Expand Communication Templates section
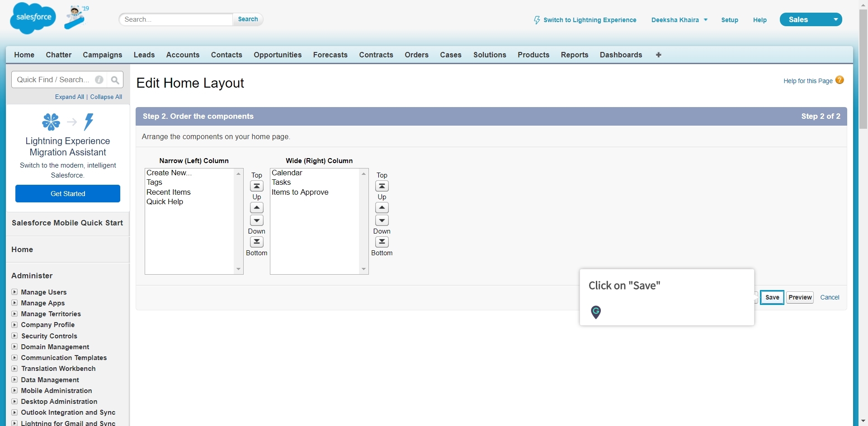This screenshot has width=868, height=426. tap(14, 357)
